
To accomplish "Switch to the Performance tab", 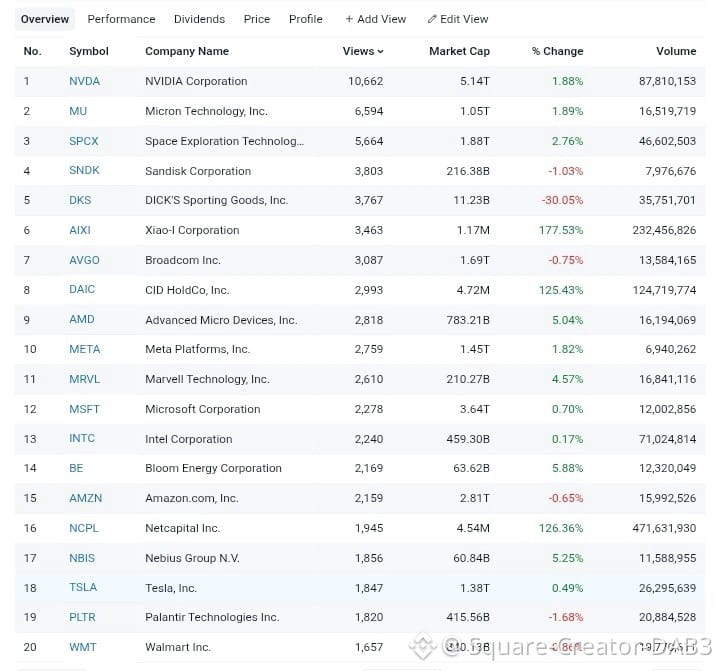I will 121,19.
